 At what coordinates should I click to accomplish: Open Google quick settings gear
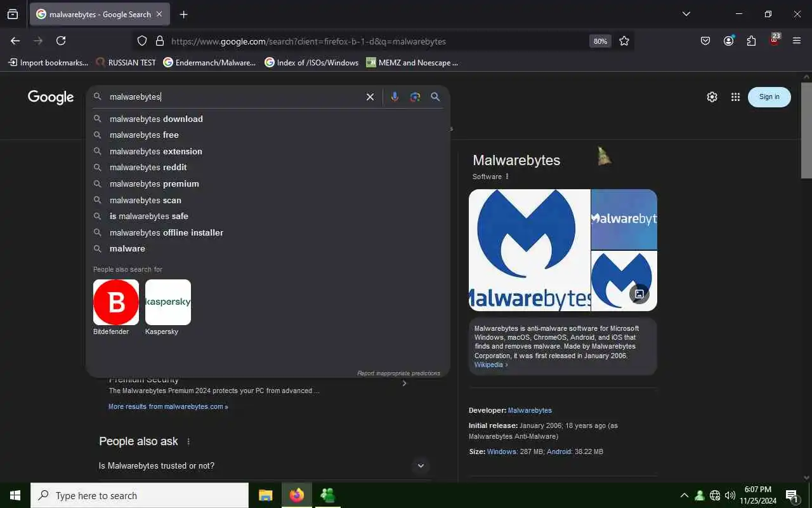712,97
